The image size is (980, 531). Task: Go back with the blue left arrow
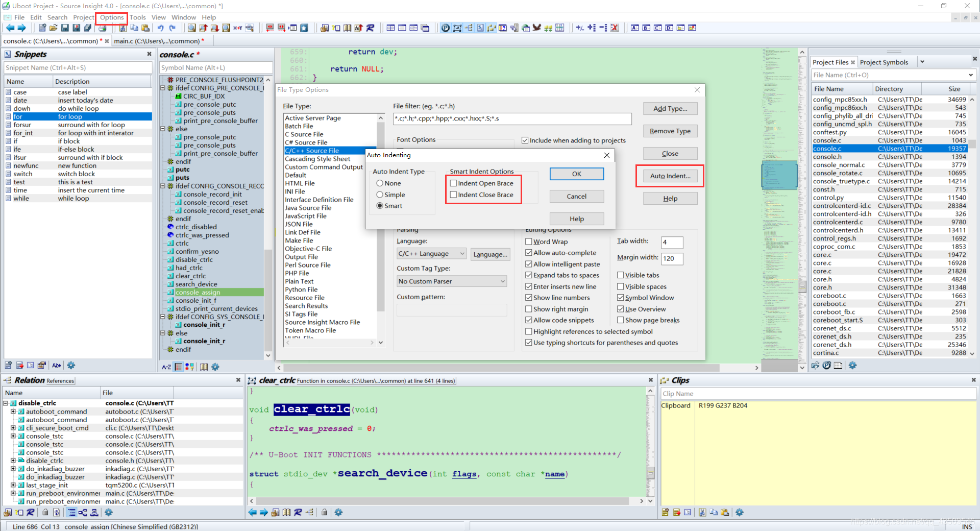coord(10,28)
